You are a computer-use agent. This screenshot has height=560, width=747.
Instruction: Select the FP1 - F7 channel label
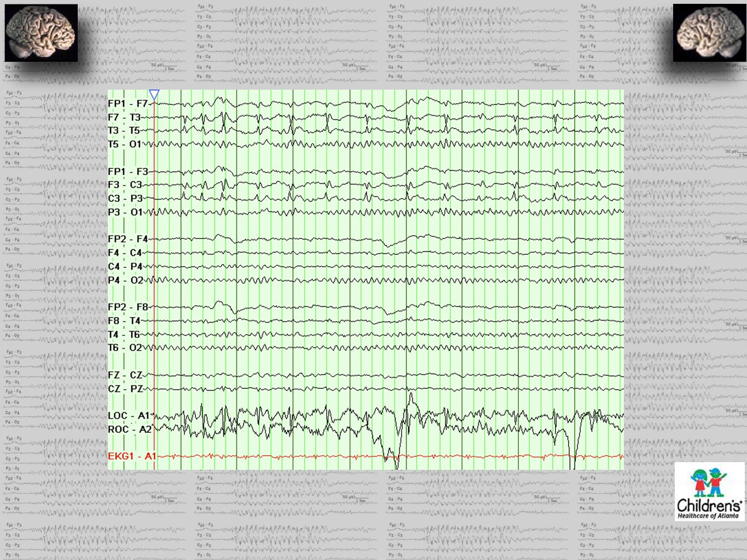point(128,104)
